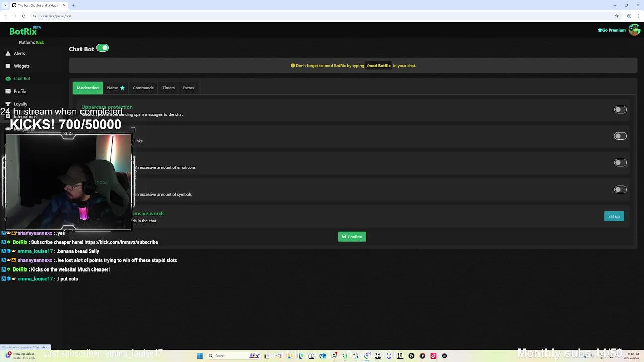This screenshot has width=644, height=362.
Task: Go forward in the browser
Action: (14, 16)
